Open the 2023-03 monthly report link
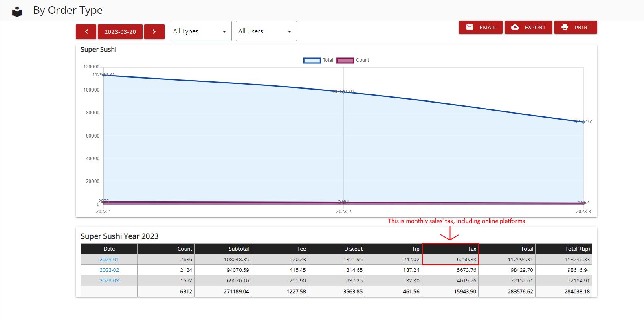 click(x=109, y=281)
